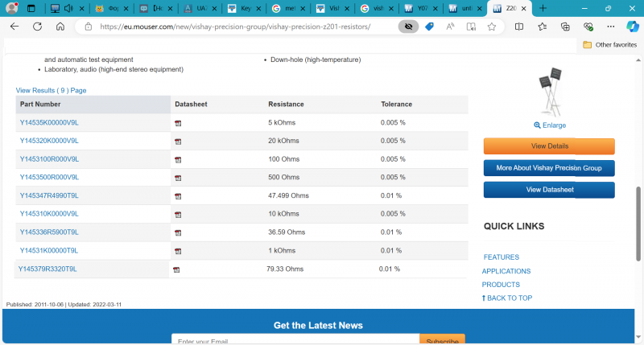The height and width of the screenshot is (345, 644).
Task: Open part Y145347R4990T9L link
Action: [x=49, y=195]
